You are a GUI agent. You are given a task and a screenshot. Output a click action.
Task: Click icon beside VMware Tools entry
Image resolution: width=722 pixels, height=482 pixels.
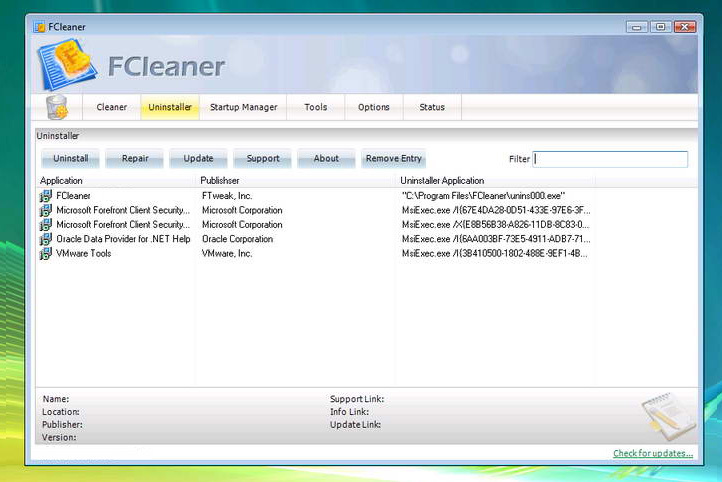[46, 253]
